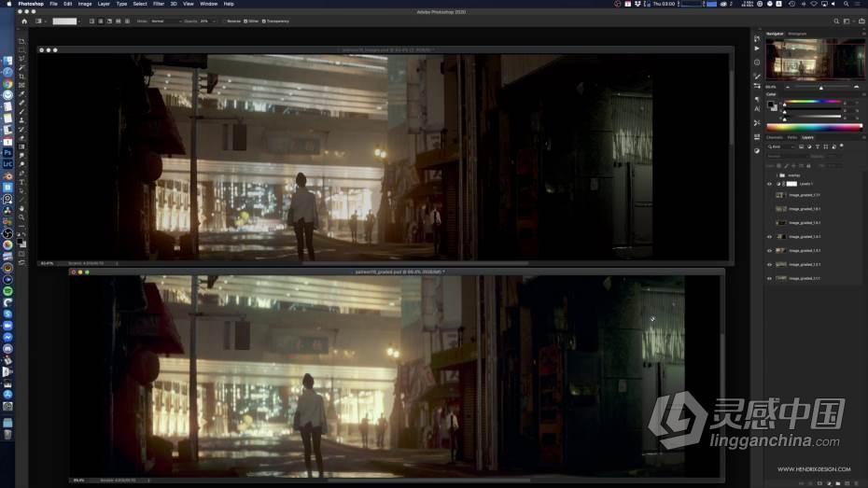Open the Filter menu
This screenshot has height=488, width=868.
pyautogui.click(x=159, y=4)
